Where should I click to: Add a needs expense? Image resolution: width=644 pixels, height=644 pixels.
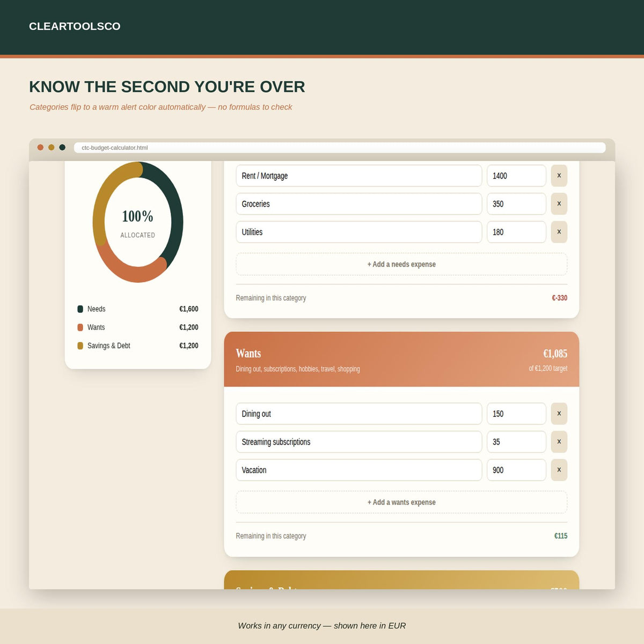[x=401, y=264]
